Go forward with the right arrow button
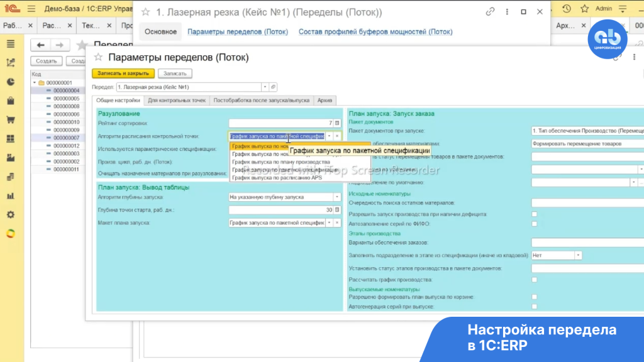This screenshot has width=644, height=362. point(60,45)
